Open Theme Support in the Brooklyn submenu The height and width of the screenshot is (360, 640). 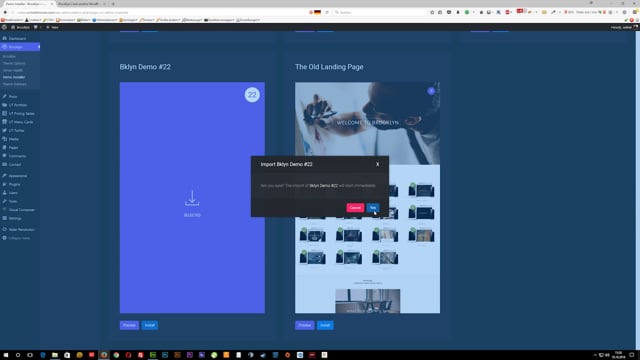15,84
